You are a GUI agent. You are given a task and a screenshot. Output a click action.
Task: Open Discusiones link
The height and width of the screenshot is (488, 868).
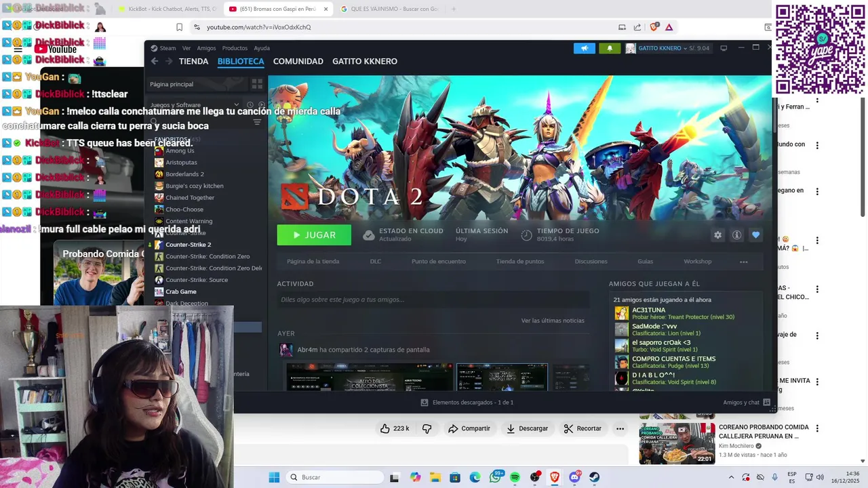(591, 262)
